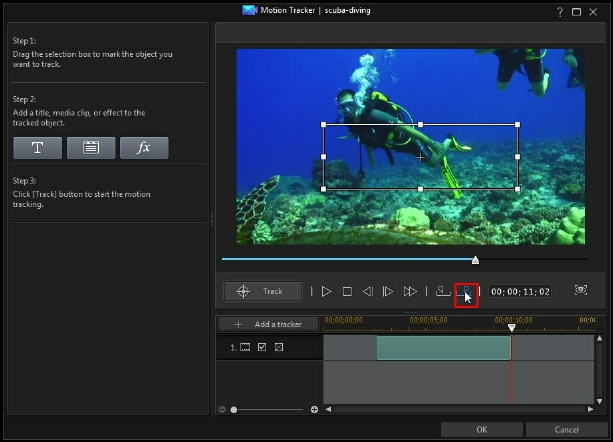Step back to the previous frame
The height and width of the screenshot is (442, 613).
367,292
